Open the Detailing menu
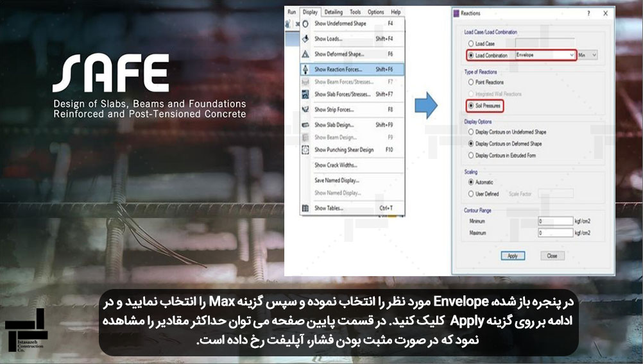 [x=334, y=12]
